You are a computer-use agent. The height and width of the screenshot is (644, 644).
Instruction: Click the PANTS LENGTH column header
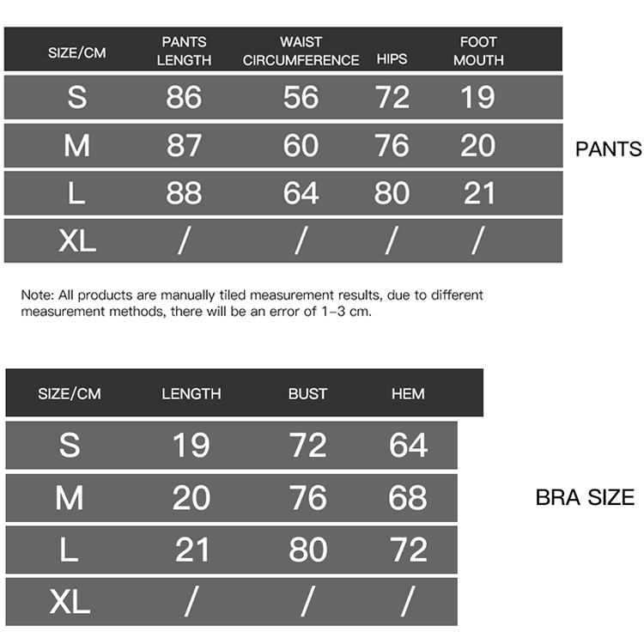pyautogui.click(x=186, y=51)
